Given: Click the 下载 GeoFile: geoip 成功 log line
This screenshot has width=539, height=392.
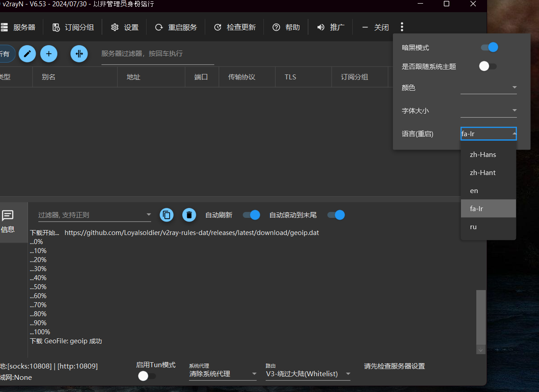Looking at the screenshot, I should click(66, 341).
